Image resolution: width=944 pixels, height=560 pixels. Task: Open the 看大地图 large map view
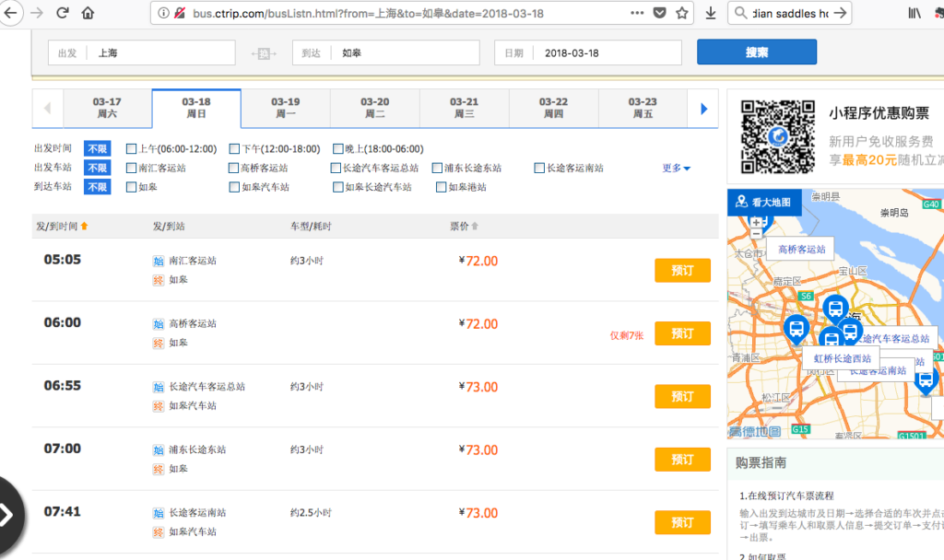tap(764, 202)
